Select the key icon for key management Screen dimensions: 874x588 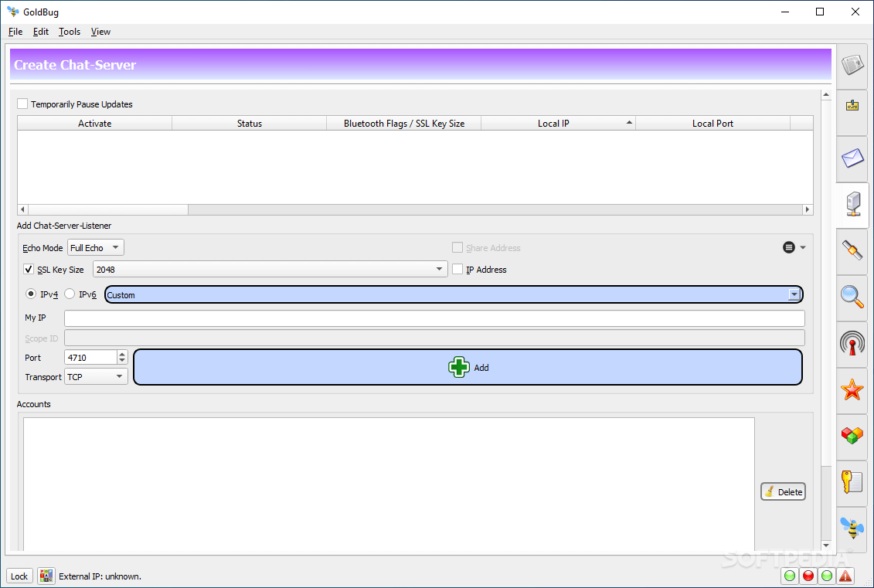[852, 483]
